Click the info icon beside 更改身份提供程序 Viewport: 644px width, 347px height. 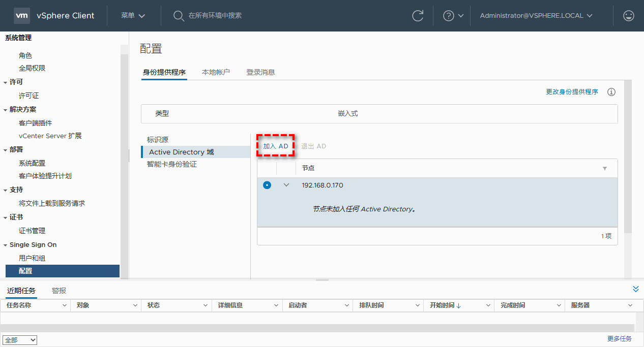coord(611,92)
